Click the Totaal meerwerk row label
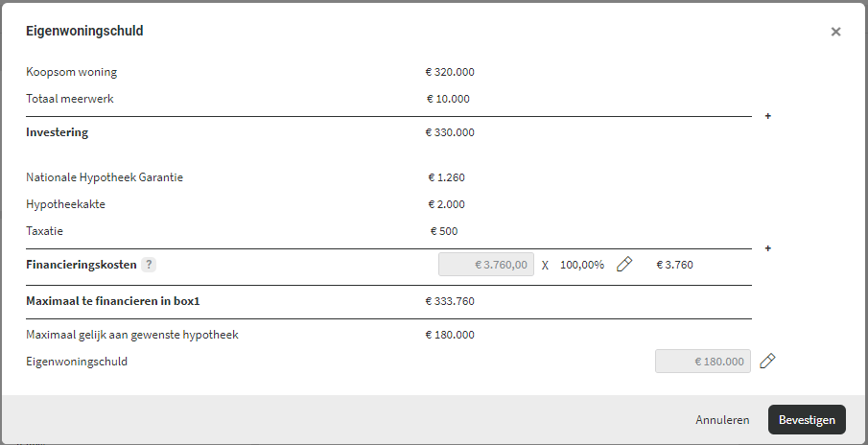The height and width of the screenshot is (445, 868). pos(70,99)
